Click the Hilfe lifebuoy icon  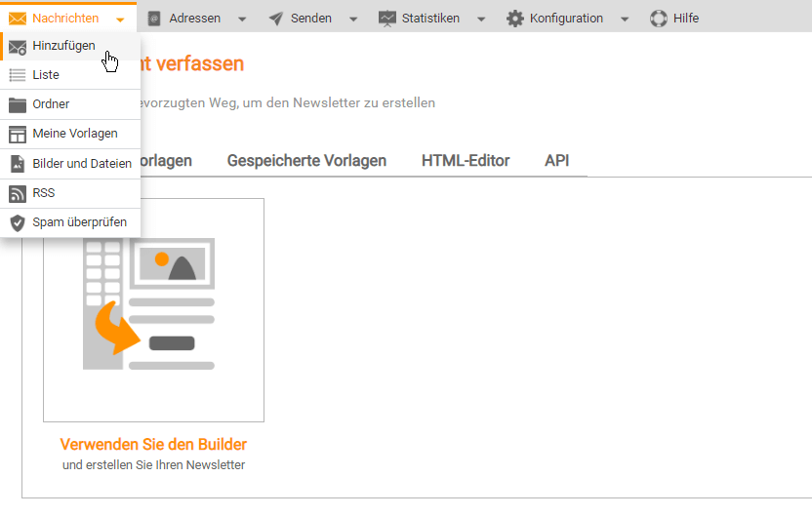(658, 19)
